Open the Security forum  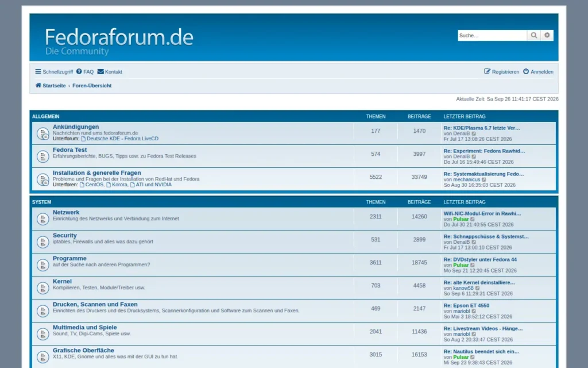coord(64,235)
